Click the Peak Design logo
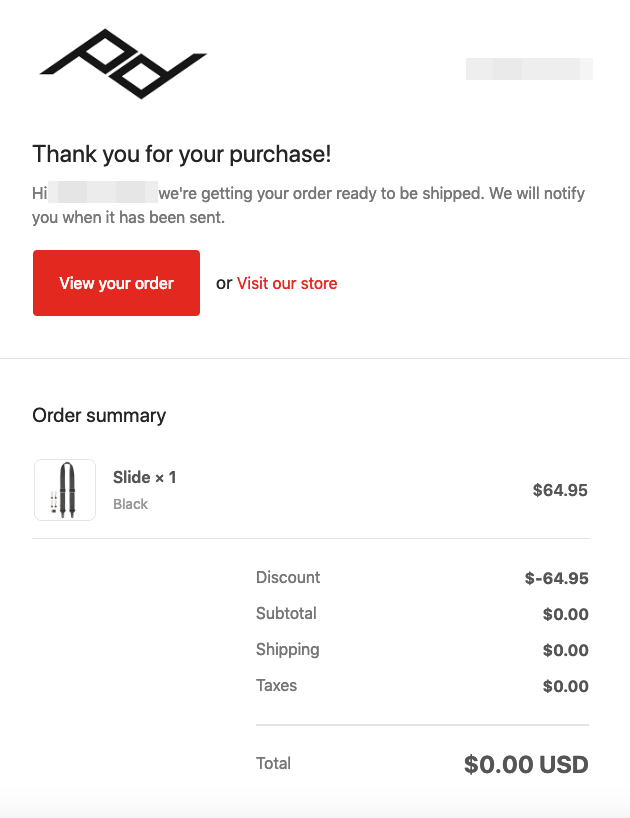Viewport: 630px width, 818px height. pyautogui.click(x=123, y=64)
